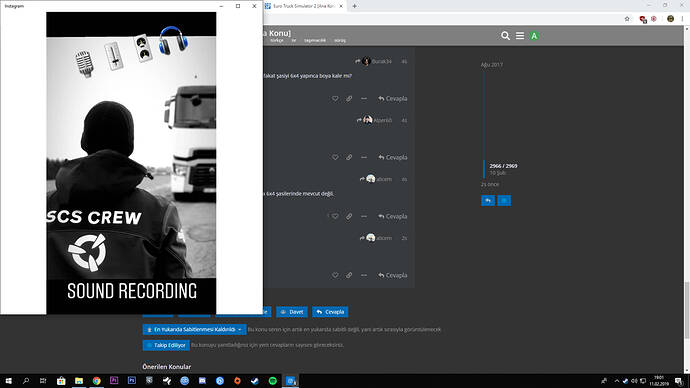Open the 'Takip Ediliyor' notification dropdown
The width and height of the screenshot is (690, 388).
[166, 345]
